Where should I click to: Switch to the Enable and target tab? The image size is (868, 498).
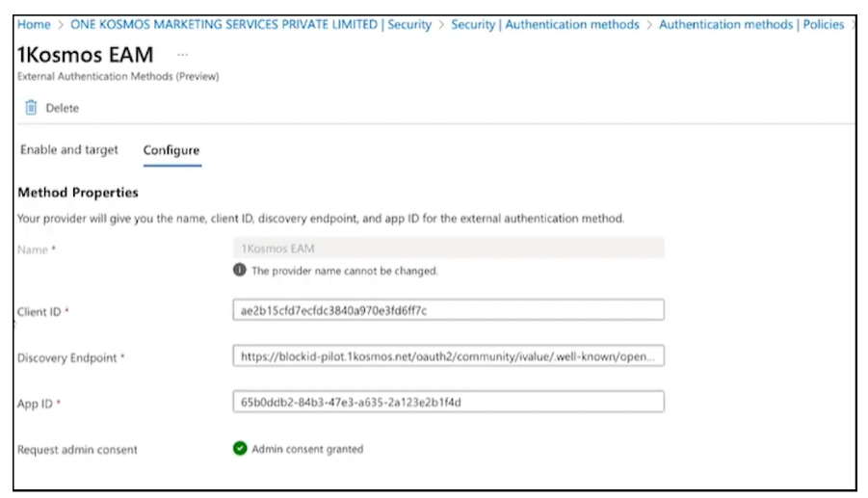(69, 150)
